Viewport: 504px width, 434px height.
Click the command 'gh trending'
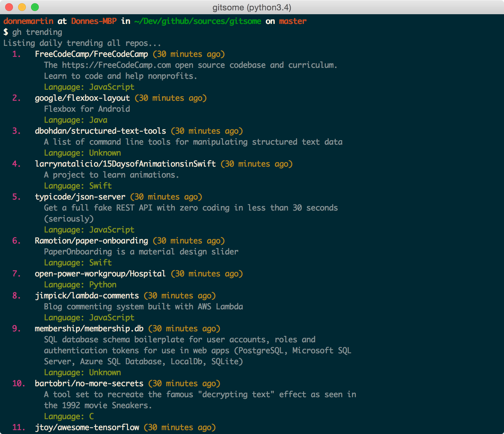tap(37, 32)
